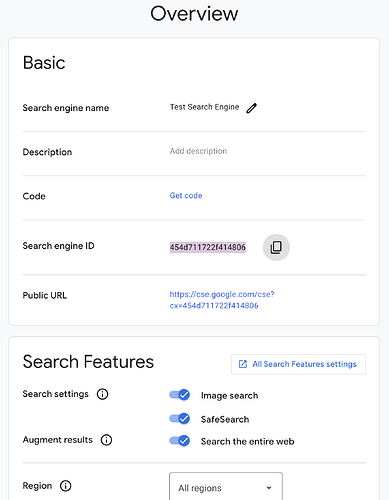The image size is (389, 500).
Task: Click the Search Features heading
Action: pos(88,362)
